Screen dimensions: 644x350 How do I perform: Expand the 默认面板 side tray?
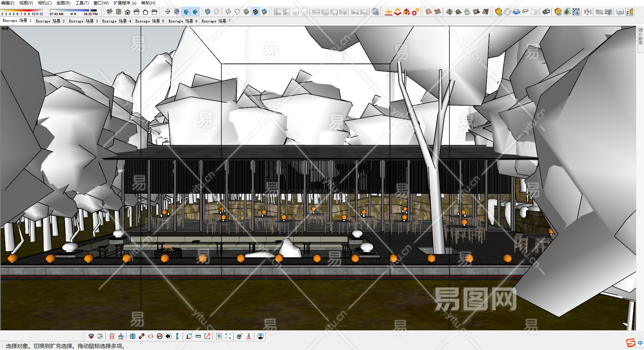click(x=640, y=36)
